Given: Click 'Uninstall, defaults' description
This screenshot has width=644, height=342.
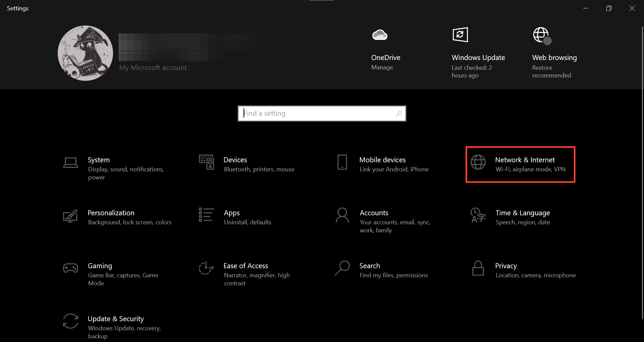Looking at the screenshot, I should 248,222.
